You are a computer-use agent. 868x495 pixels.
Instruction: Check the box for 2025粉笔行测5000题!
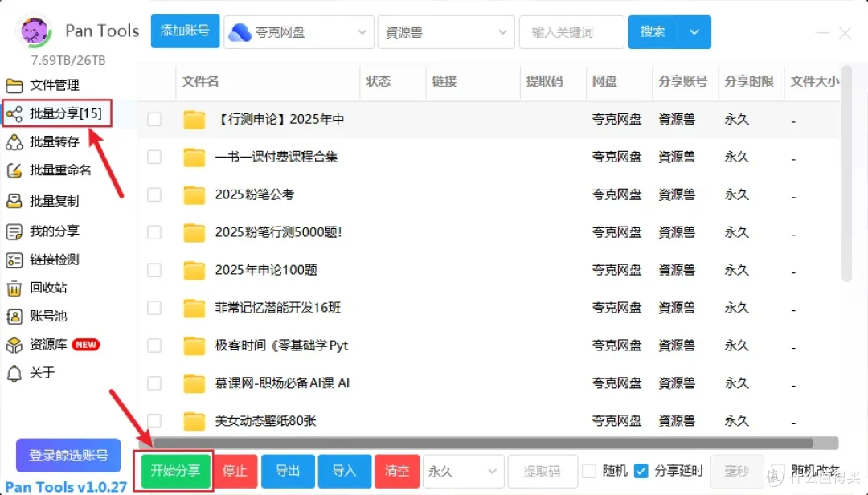pos(154,232)
